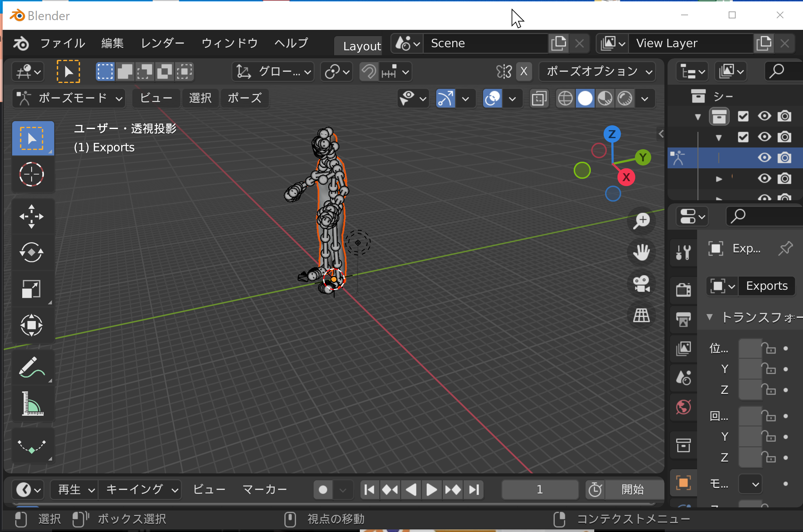The width and height of the screenshot is (803, 532).
Task: Jump to the first frame
Action: click(369, 490)
